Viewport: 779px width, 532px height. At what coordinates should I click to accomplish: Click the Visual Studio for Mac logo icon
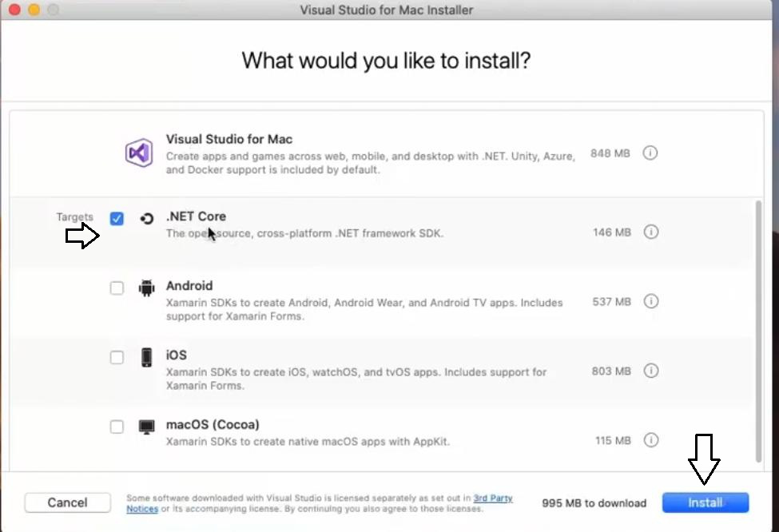click(x=139, y=152)
